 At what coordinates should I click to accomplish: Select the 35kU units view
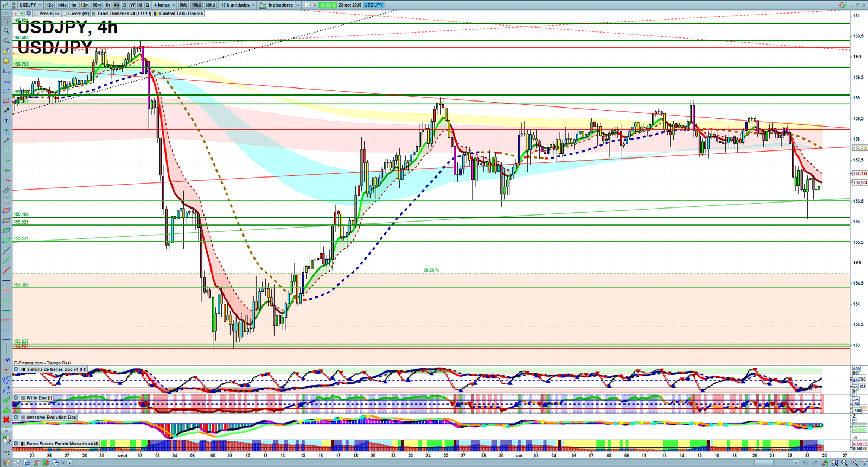click(210, 5)
